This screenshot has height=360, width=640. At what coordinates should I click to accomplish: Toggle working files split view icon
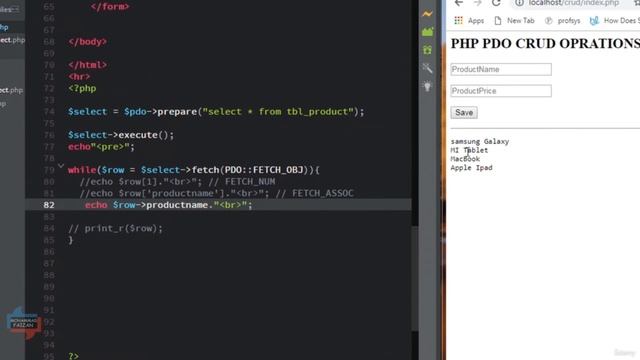(16, 9)
